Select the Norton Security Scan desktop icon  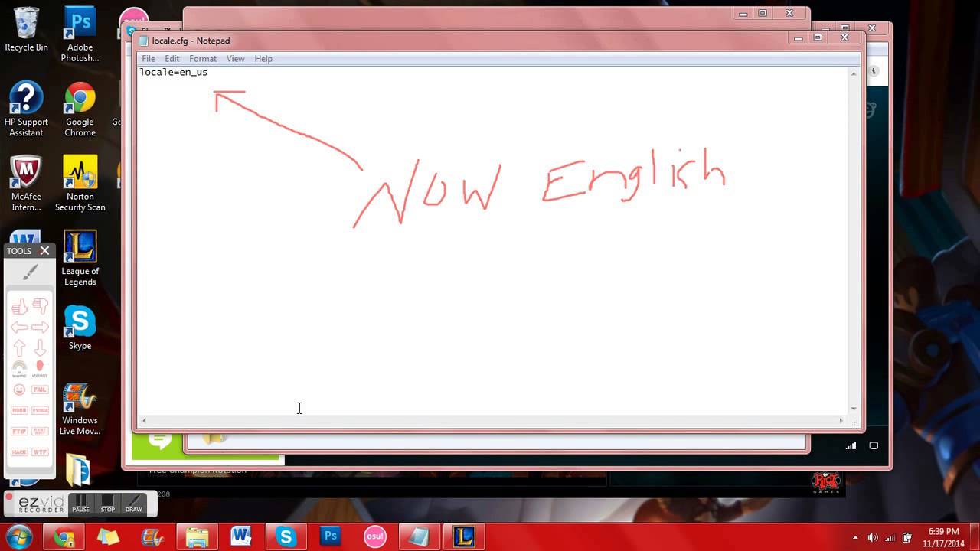pos(80,184)
